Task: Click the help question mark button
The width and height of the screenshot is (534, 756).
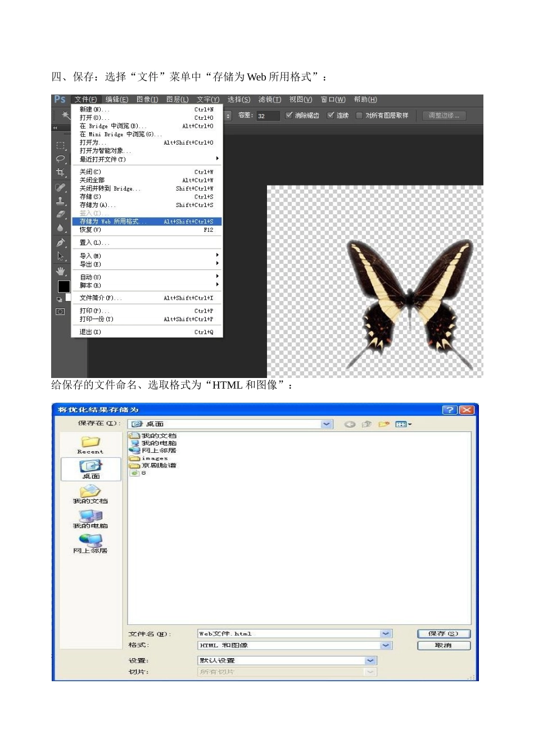Action: click(450, 410)
